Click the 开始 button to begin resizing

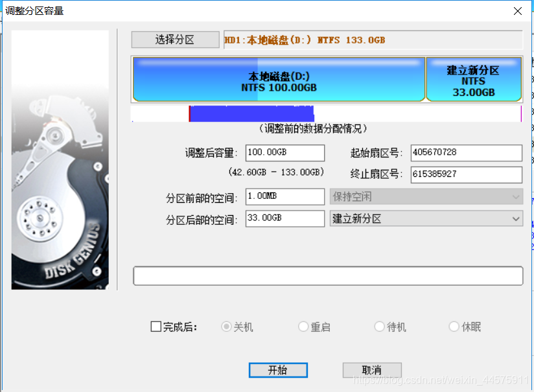pyautogui.click(x=278, y=370)
